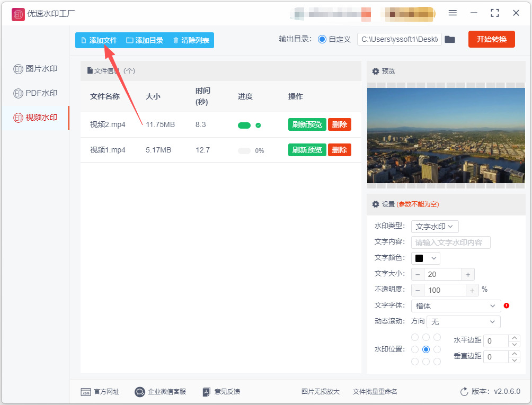Screen dimensions: 532x405
Task: Click the green progress bar of 视频2.mp4
Action: coord(244,125)
